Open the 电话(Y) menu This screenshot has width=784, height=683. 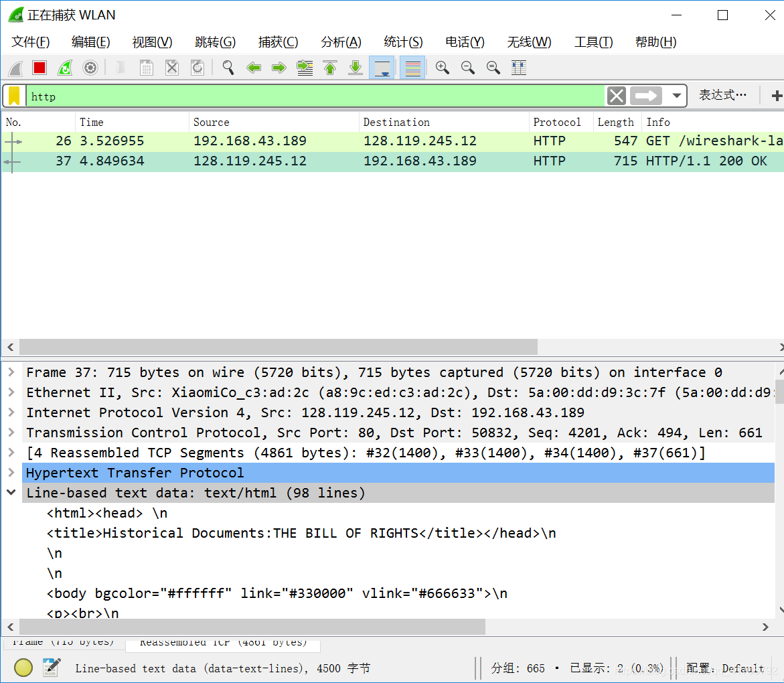(x=465, y=42)
